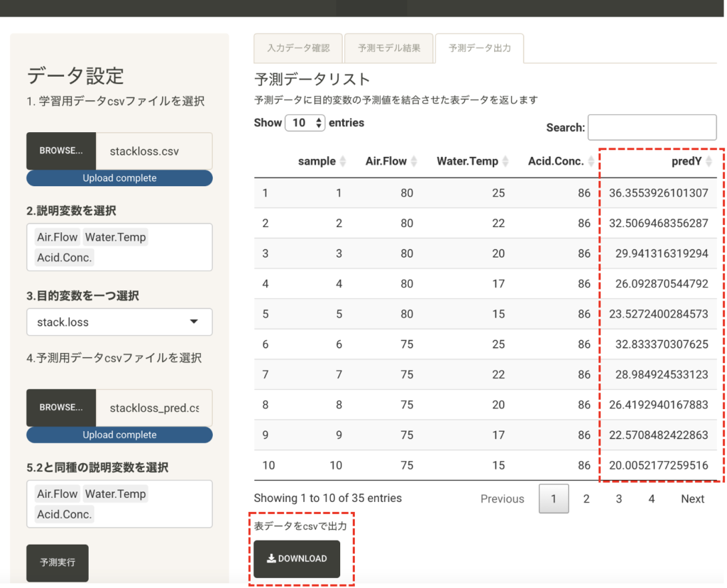Focus the table Search field

(652, 128)
